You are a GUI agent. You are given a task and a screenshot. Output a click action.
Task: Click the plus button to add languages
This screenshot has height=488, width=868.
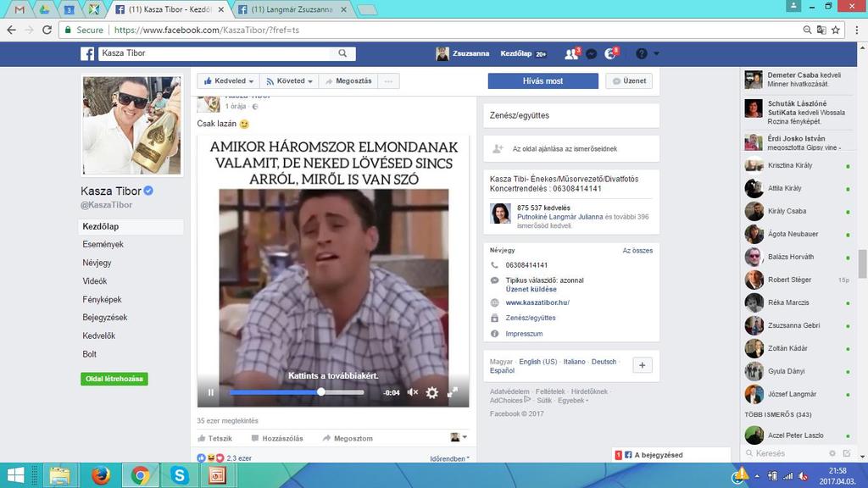[643, 365]
